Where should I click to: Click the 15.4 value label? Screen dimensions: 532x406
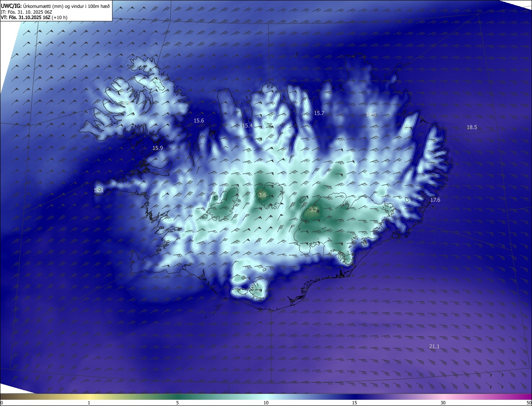click(x=248, y=125)
